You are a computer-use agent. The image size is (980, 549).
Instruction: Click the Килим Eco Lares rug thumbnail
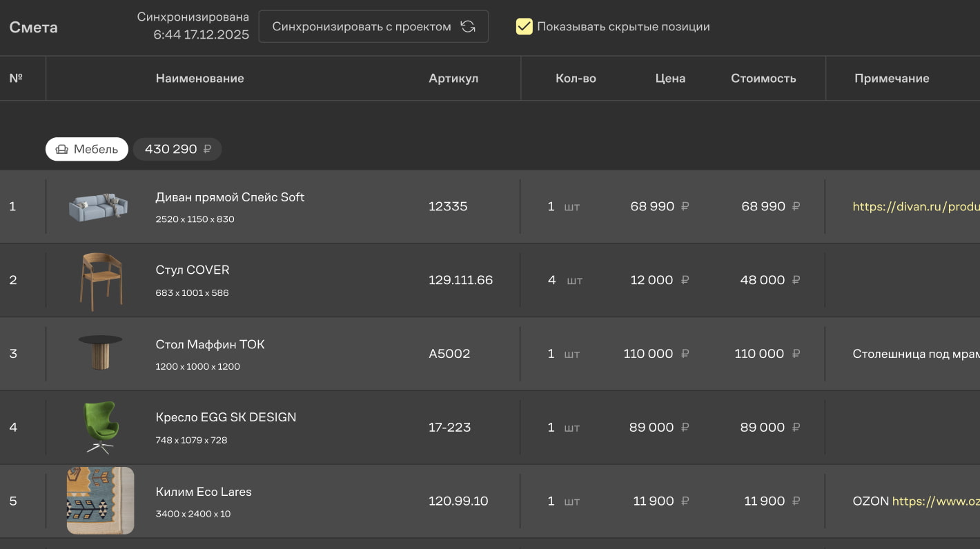(x=101, y=501)
